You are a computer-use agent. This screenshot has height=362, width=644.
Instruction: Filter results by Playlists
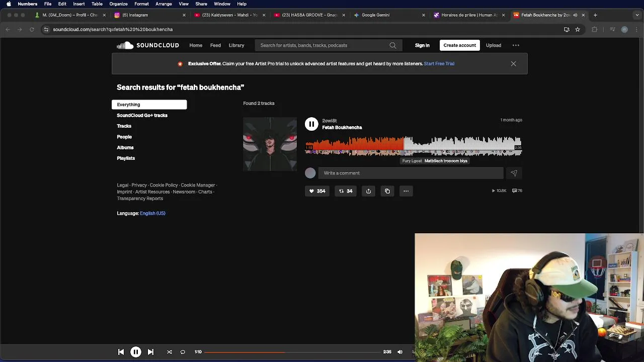(x=126, y=158)
